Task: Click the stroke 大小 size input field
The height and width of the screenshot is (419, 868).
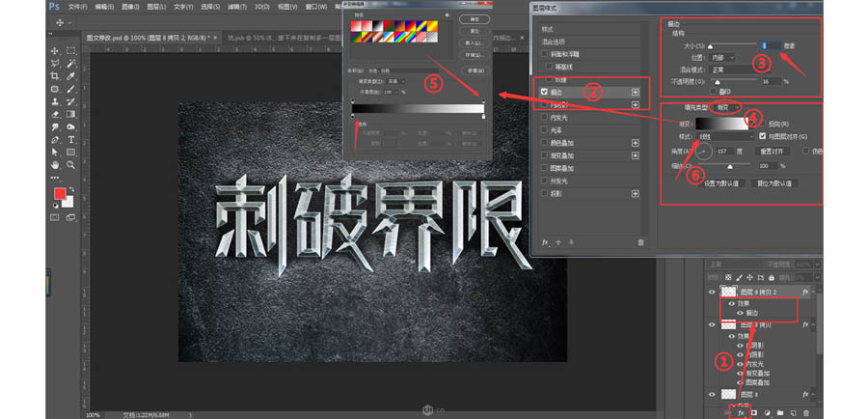Action: click(772, 44)
